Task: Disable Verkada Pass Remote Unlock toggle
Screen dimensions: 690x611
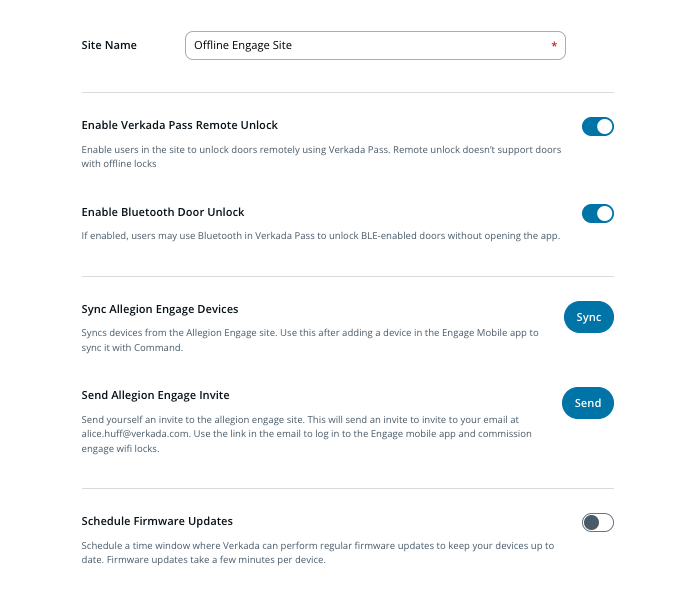Action: [x=597, y=127]
